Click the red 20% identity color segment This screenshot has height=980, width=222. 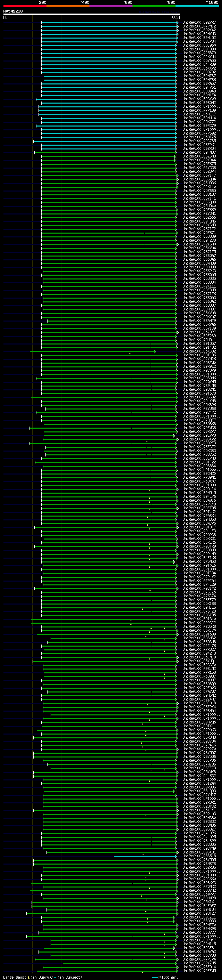coord(25,7)
